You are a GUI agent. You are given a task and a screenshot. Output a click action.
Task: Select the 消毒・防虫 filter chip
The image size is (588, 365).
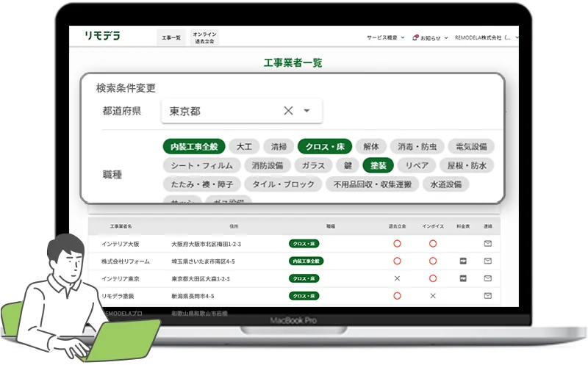417,147
